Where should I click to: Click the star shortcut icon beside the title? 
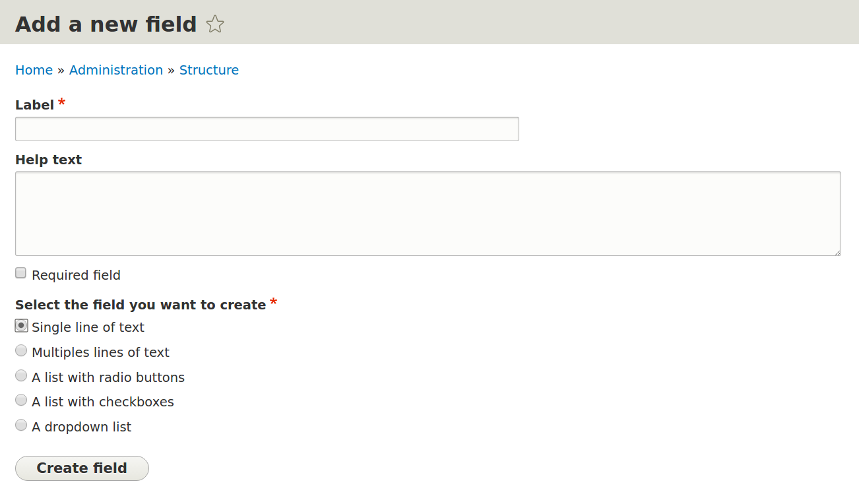[x=215, y=24]
